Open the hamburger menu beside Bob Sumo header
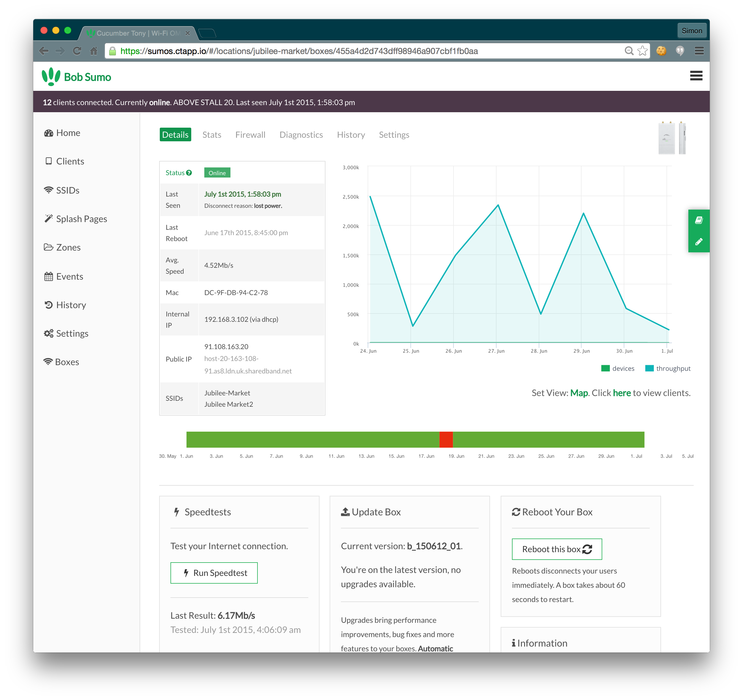Screen dimensions: 743x700 point(696,75)
